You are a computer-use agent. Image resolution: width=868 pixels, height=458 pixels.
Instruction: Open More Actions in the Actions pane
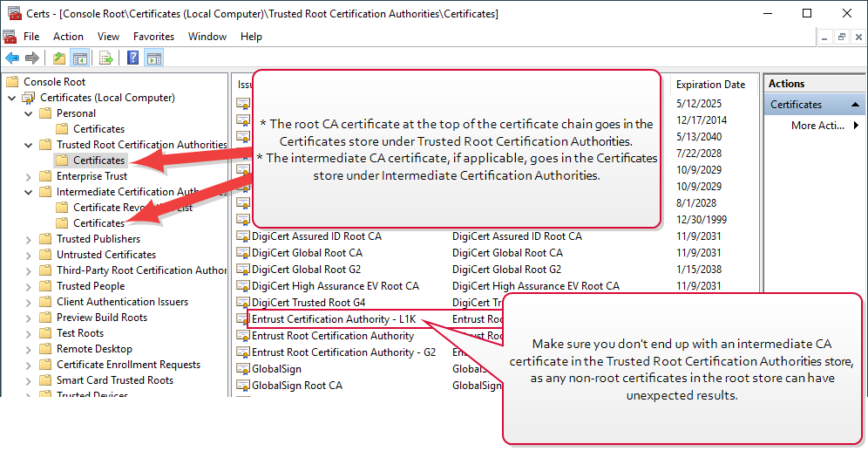click(x=816, y=126)
